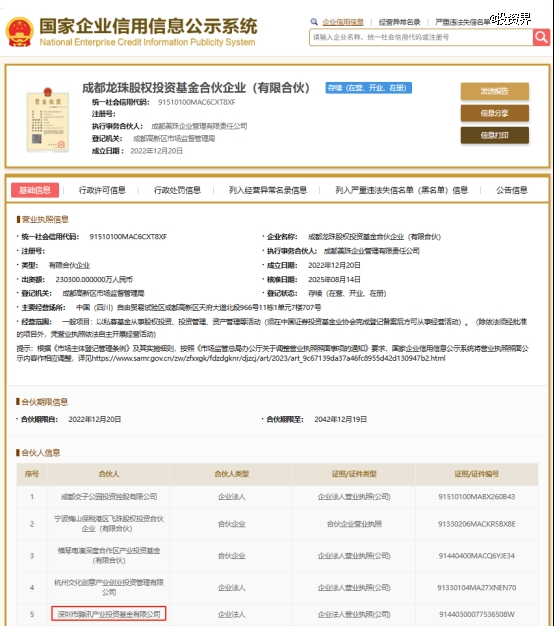Click the small magnifier icon beside 企业信用信息

tap(314, 22)
